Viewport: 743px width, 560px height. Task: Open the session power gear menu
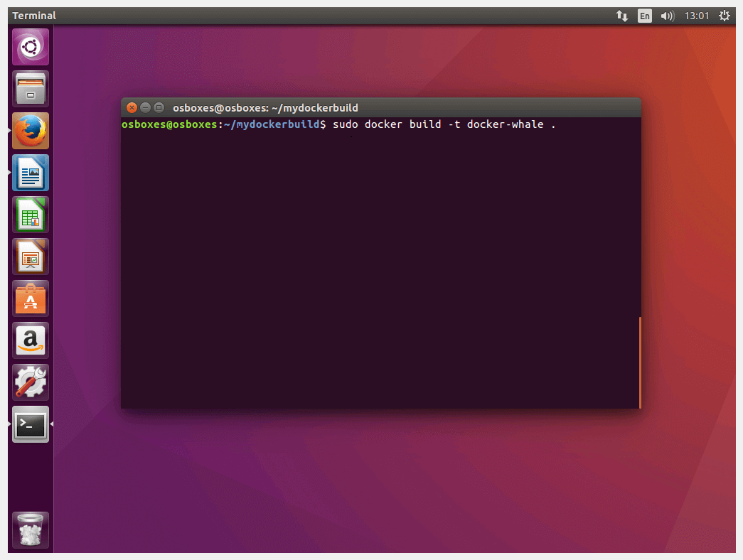pos(724,16)
